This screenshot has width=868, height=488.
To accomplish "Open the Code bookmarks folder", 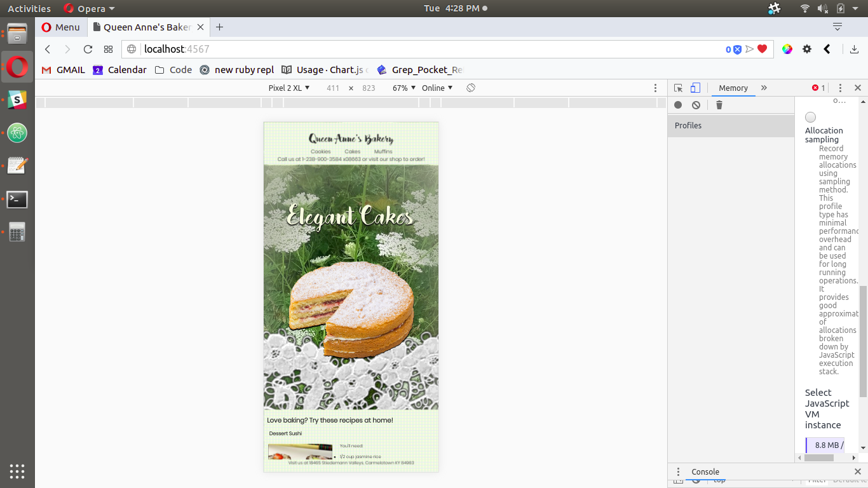I will (173, 70).
